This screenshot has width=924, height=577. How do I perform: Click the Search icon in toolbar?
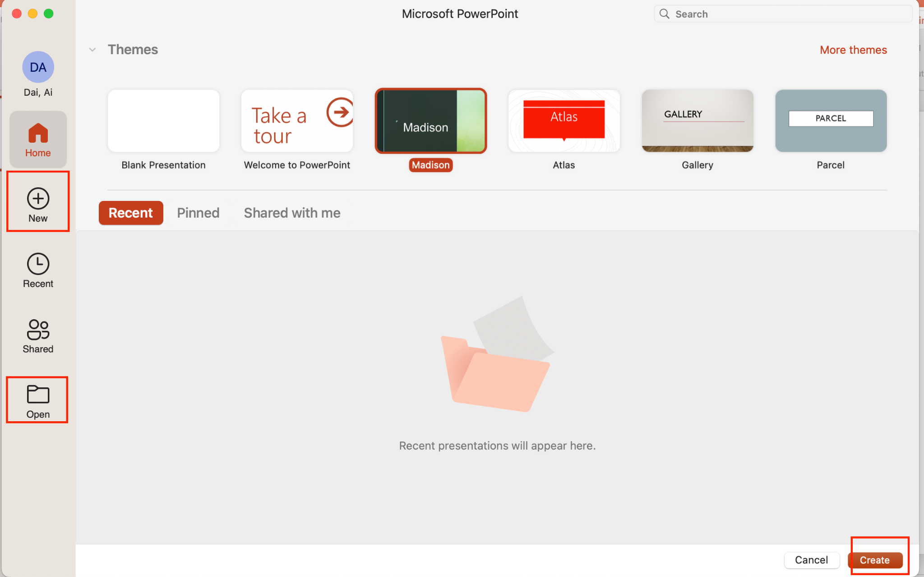664,14
